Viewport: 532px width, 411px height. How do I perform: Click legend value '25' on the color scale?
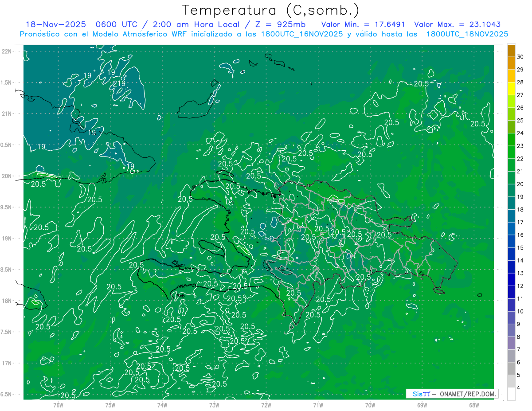point(520,120)
